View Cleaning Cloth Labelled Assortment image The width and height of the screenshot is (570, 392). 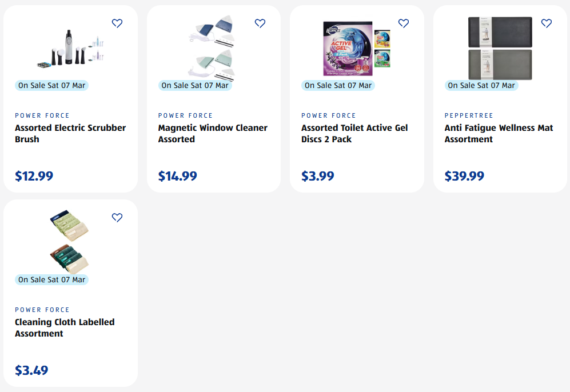tap(70, 241)
